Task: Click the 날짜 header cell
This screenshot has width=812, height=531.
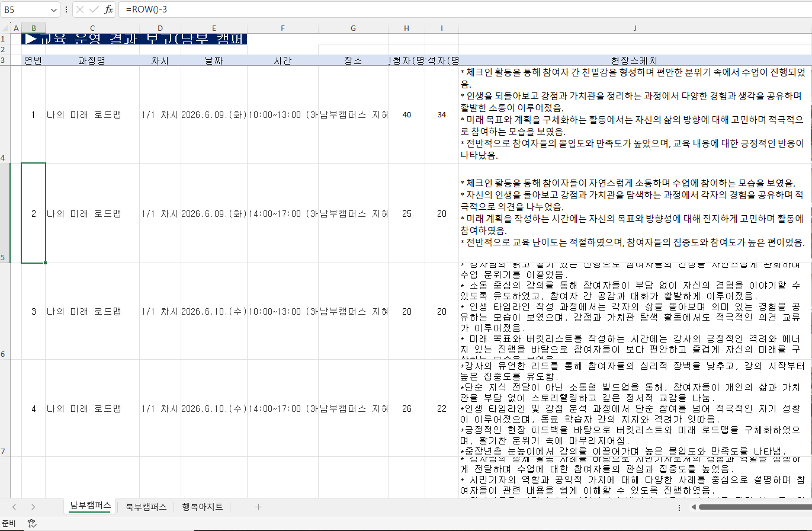Action: [x=214, y=60]
